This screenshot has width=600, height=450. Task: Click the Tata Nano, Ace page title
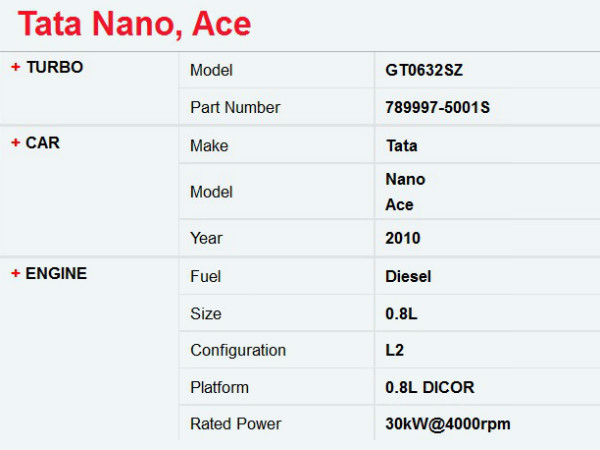click(135, 24)
